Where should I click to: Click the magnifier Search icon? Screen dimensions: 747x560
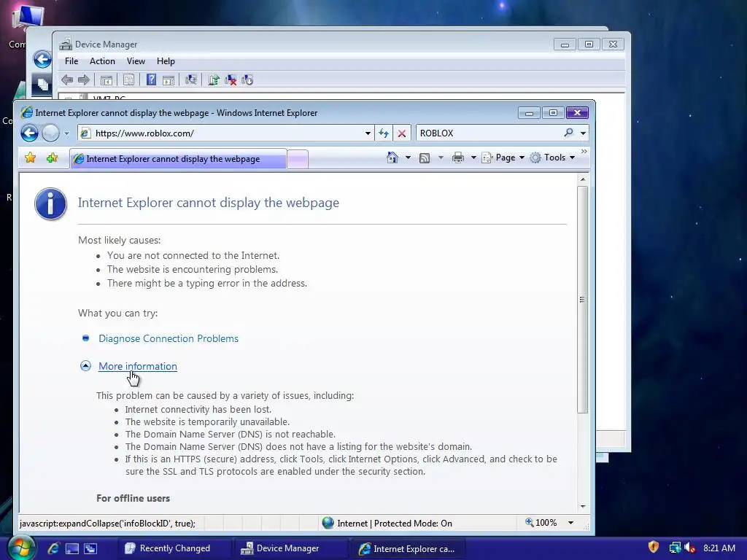point(569,133)
